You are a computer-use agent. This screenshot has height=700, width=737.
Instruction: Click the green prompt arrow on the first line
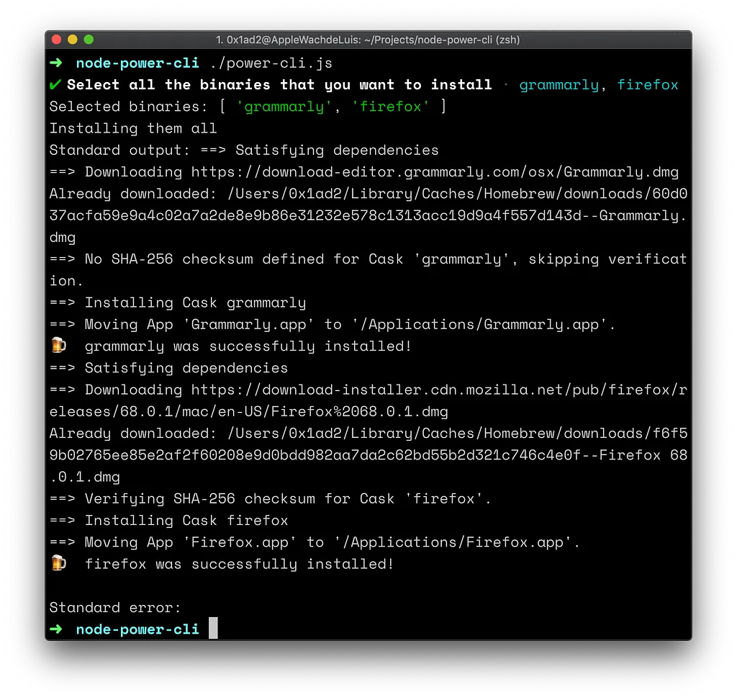point(56,63)
